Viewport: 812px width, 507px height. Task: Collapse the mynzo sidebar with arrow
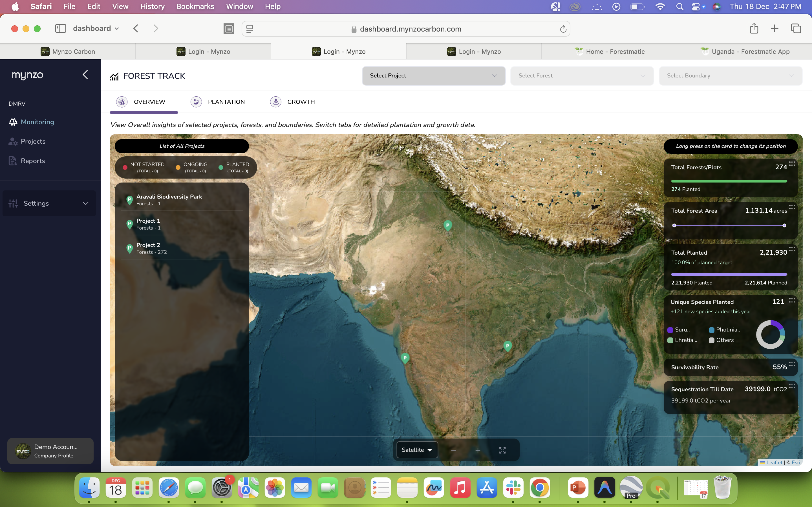pos(85,74)
